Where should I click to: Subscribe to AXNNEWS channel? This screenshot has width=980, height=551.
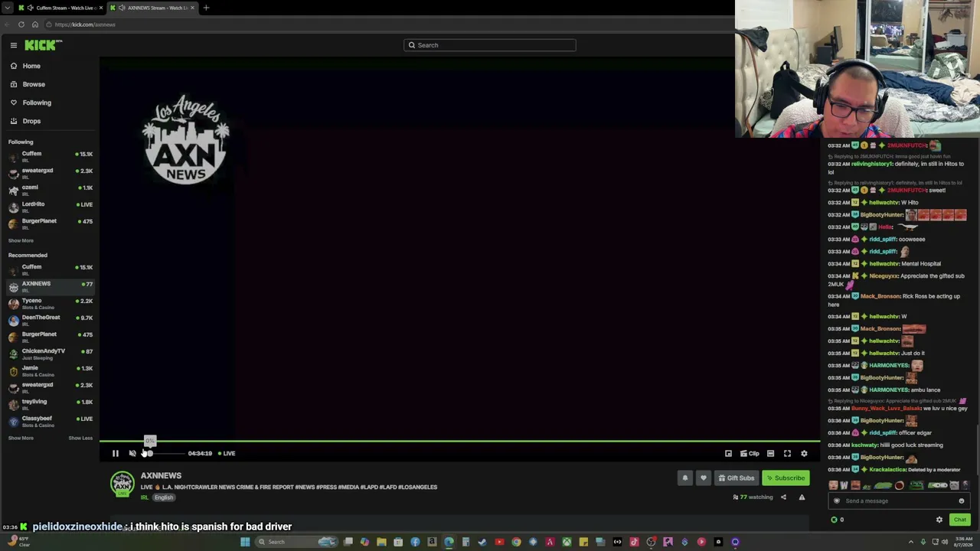786,478
